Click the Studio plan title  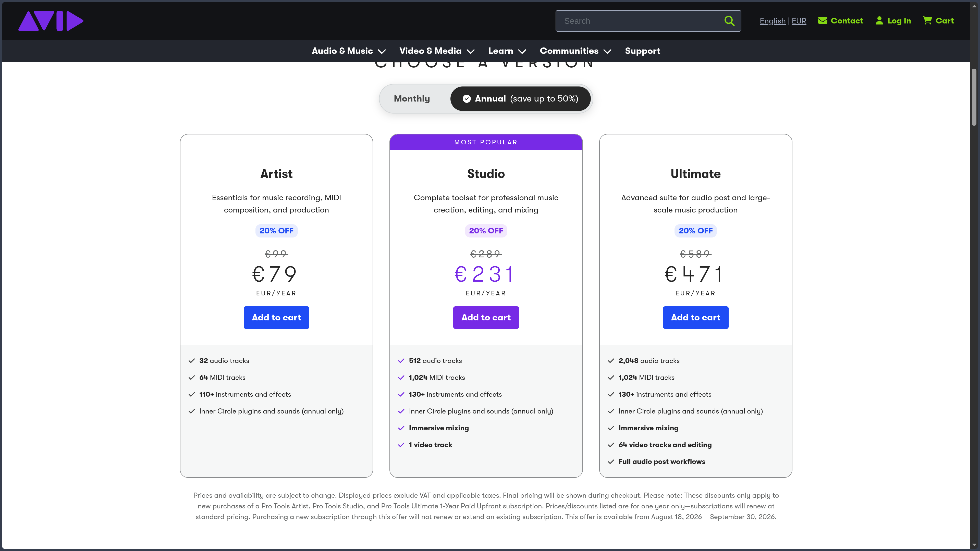click(486, 174)
